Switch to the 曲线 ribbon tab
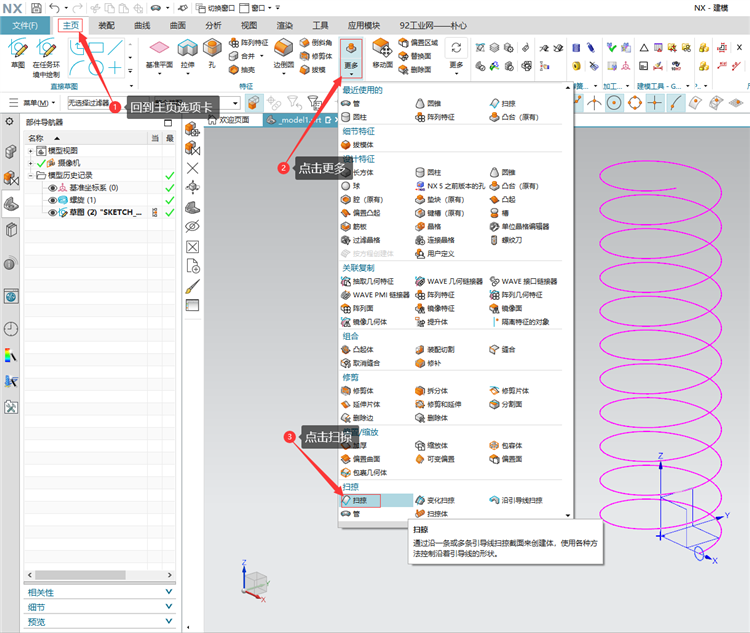The image size is (750, 633). coord(142,25)
